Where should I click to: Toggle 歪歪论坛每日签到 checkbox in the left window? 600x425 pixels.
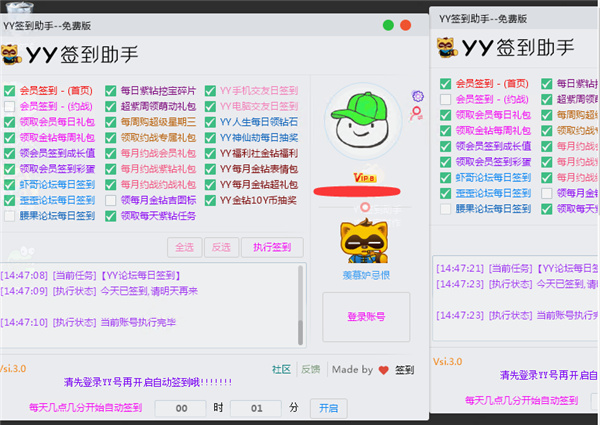(10, 200)
